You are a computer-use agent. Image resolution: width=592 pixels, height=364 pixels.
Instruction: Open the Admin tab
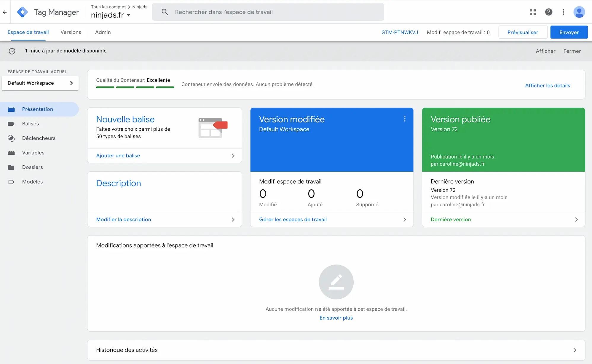pyautogui.click(x=103, y=32)
